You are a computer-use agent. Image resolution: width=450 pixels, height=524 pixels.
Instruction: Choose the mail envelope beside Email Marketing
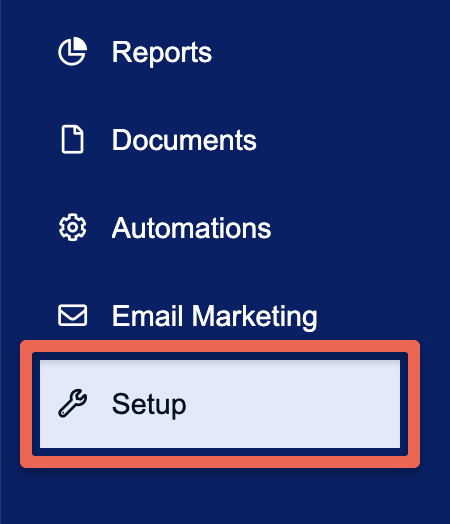(x=72, y=315)
